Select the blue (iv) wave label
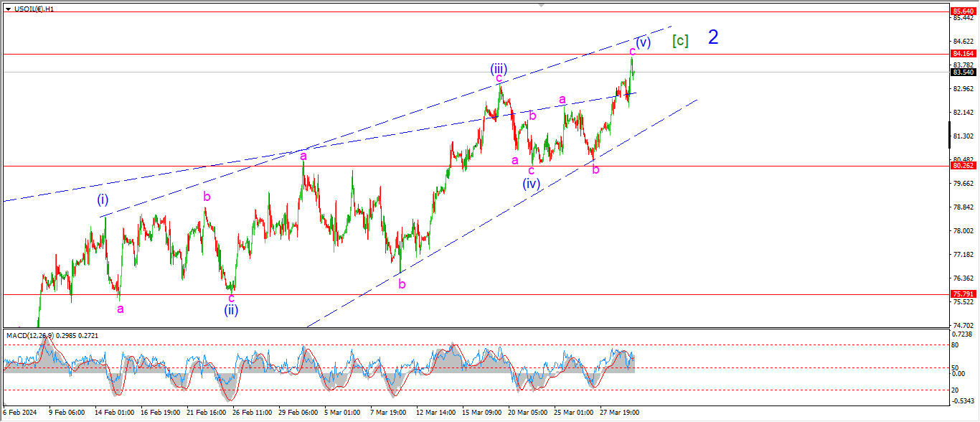This screenshot has height=422, width=980. tap(531, 183)
